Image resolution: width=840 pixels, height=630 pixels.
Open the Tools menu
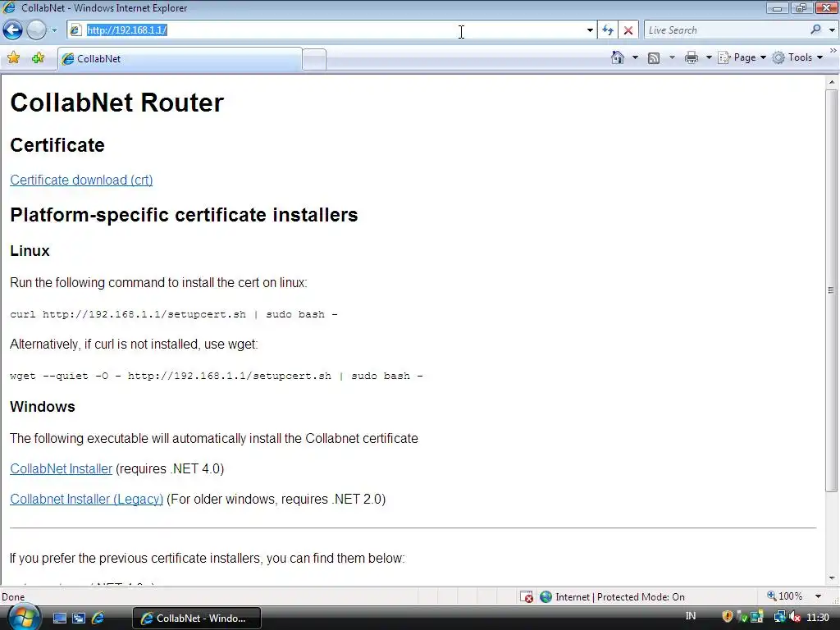pyautogui.click(x=797, y=57)
